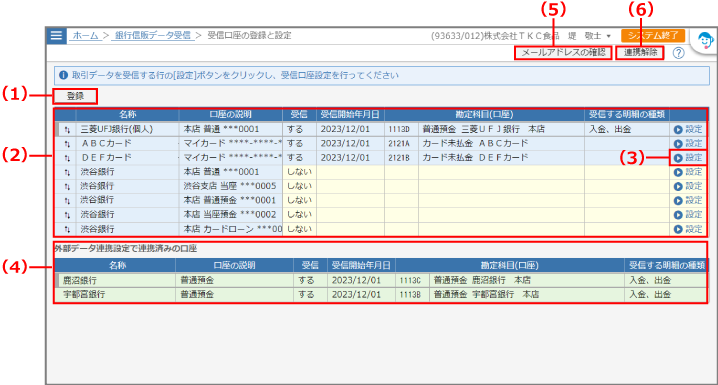Click 設定 for ABCカード row
Image resolution: width=718 pixels, height=385 pixels.
[x=688, y=143]
